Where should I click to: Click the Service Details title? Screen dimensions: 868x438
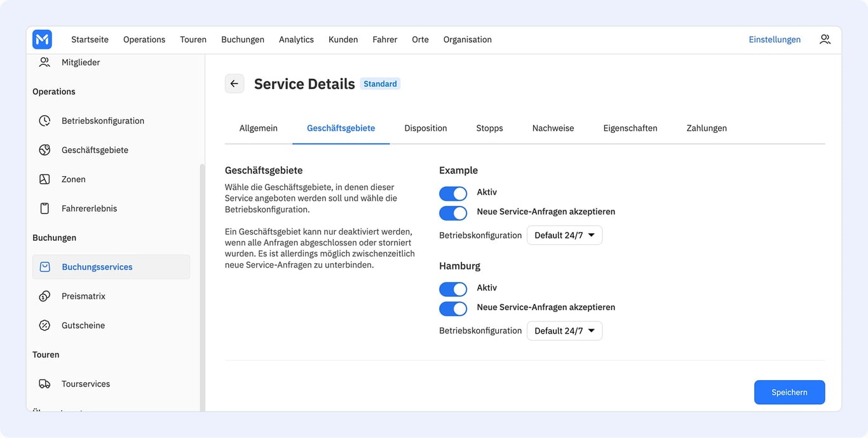[304, 84]
